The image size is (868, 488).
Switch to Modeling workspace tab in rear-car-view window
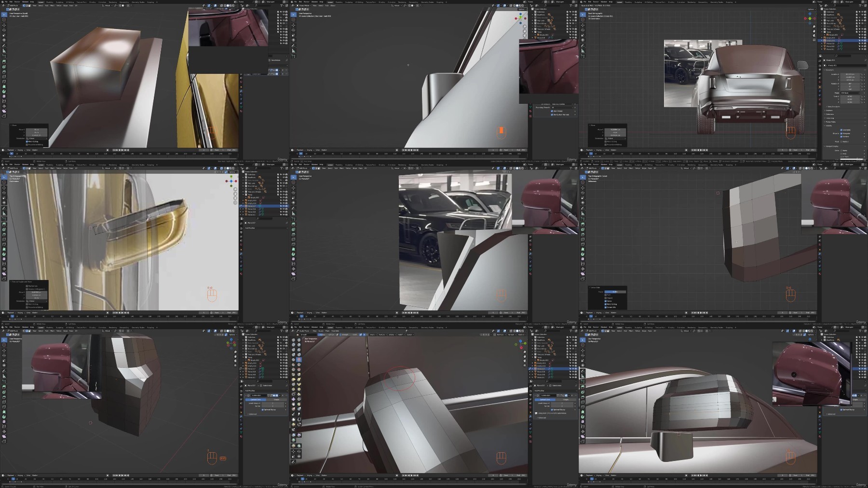tap(628, 2)
